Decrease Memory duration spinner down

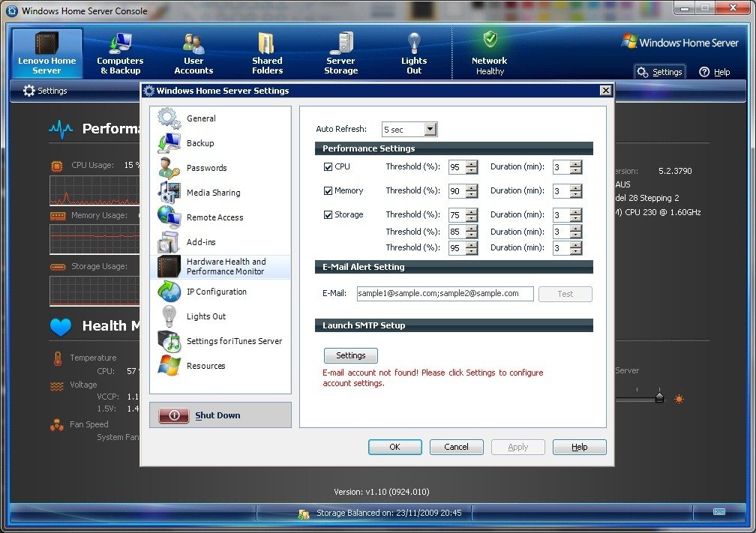pyautogui.click(x=576, y=195)
